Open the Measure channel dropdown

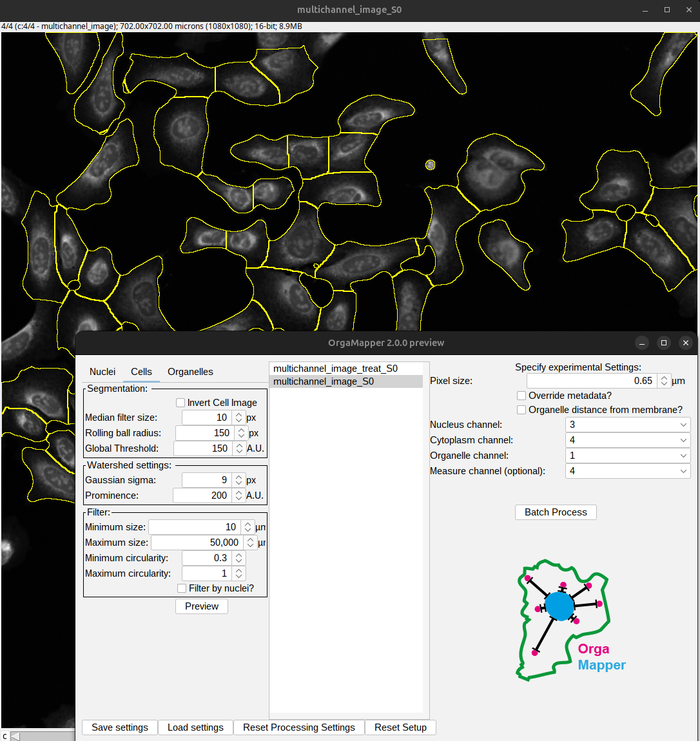(627, 471)
